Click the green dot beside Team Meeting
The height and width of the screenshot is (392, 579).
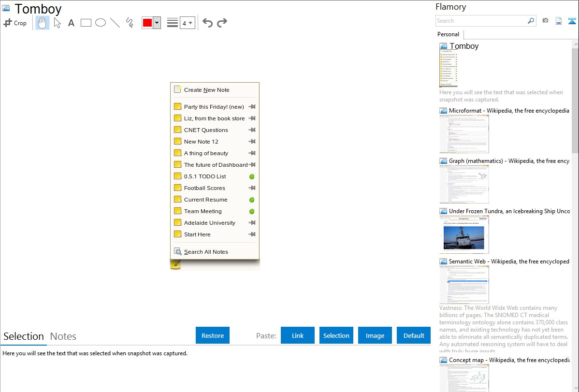(252, 211)
